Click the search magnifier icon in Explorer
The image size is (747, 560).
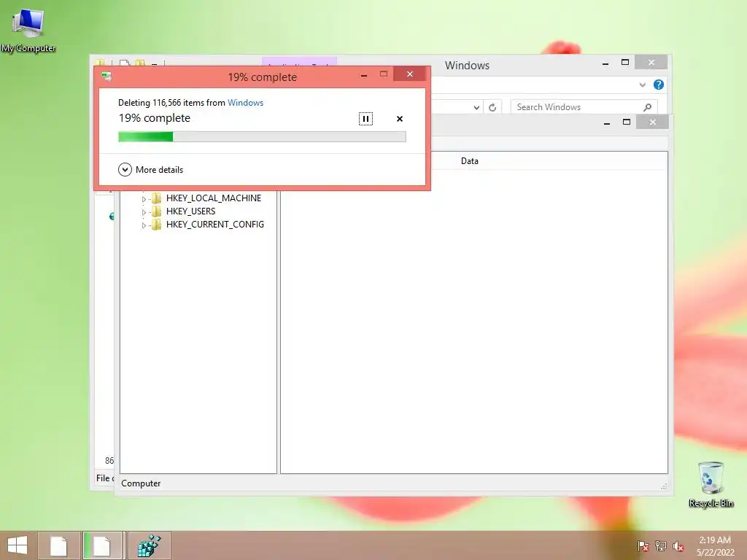click(x=648, y=107)
